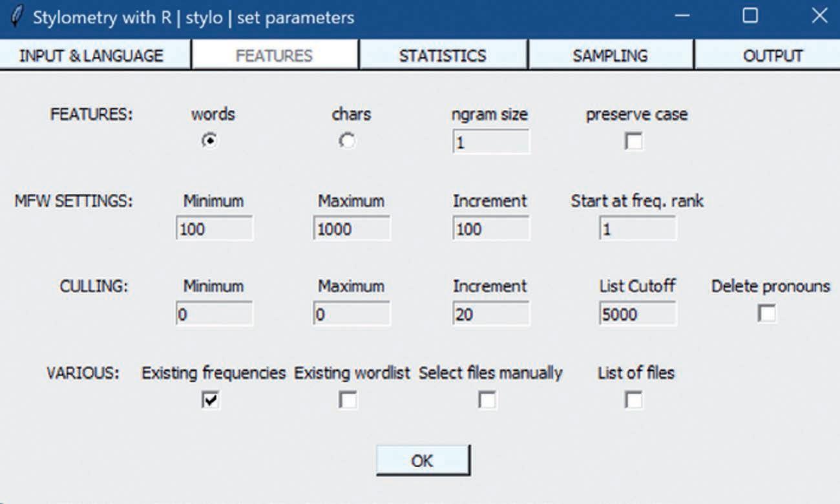Edit the Start at freq. rank field
Image resolution: width=840 pixels, height=504 pixels.
coord(637,229)
